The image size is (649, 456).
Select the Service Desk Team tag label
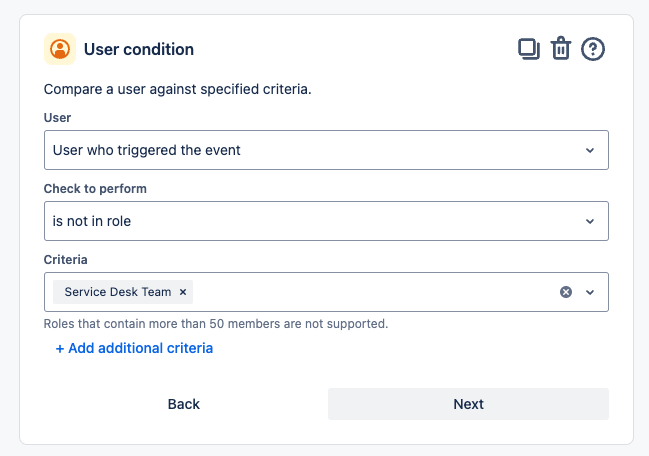click(117, 292)
